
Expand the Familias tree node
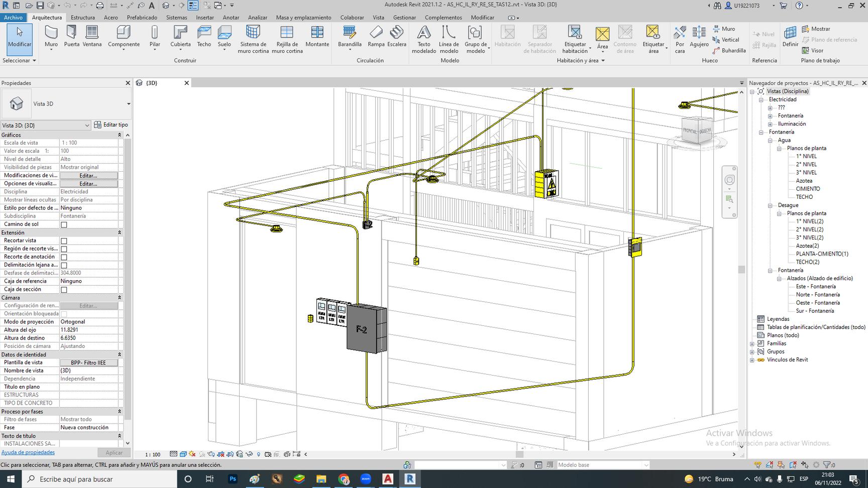click(752, 344)
